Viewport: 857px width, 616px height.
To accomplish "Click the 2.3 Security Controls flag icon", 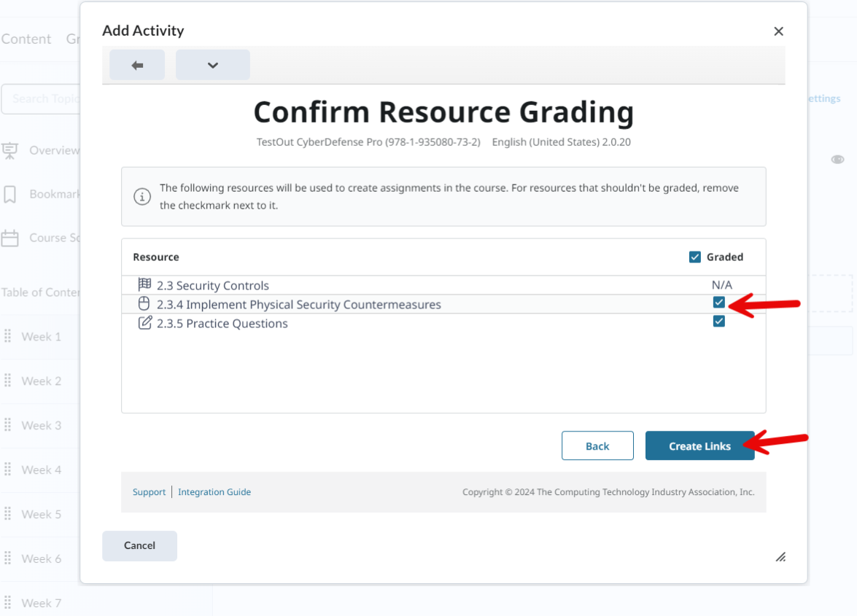I will point(144,285).
